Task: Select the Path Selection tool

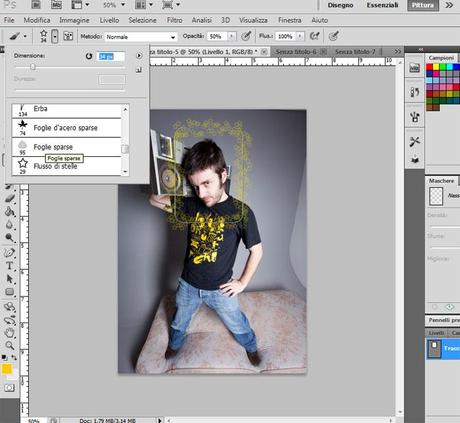Action: tap(10, 279)
